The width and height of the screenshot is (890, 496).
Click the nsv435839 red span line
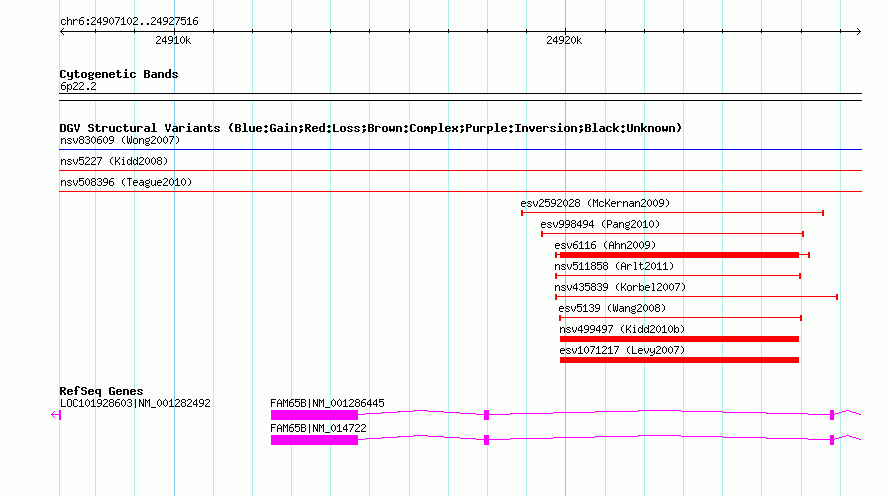coord(696,297)
